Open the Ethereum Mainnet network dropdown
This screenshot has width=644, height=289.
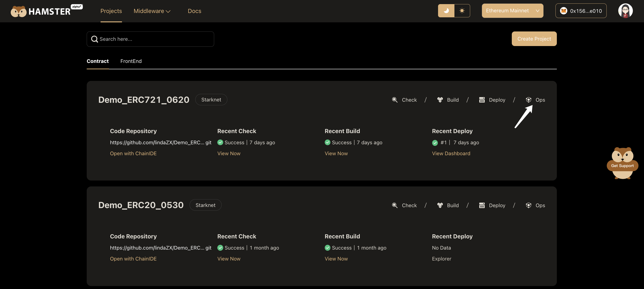[x=512, y=11]
